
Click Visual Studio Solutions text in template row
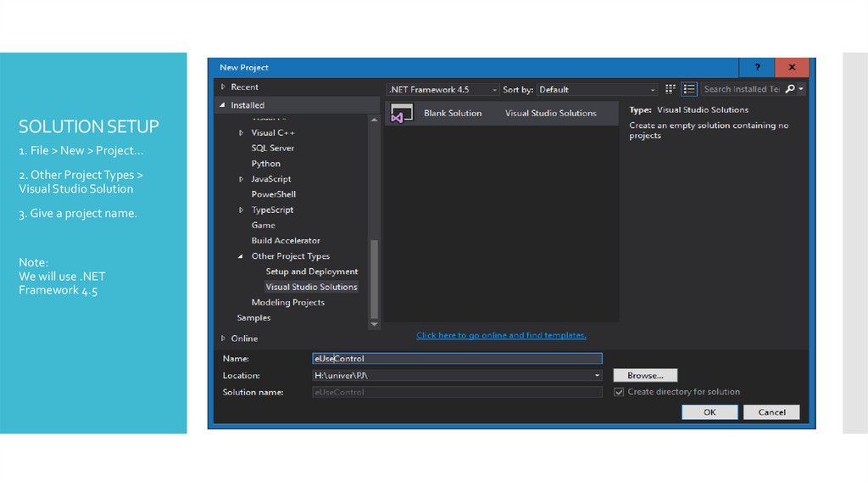coord(551,113)
